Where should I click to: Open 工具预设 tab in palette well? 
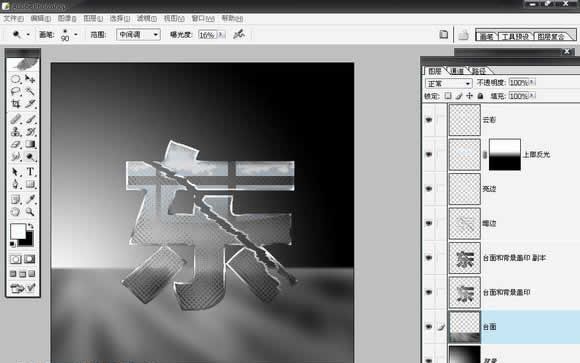[515, 37]
